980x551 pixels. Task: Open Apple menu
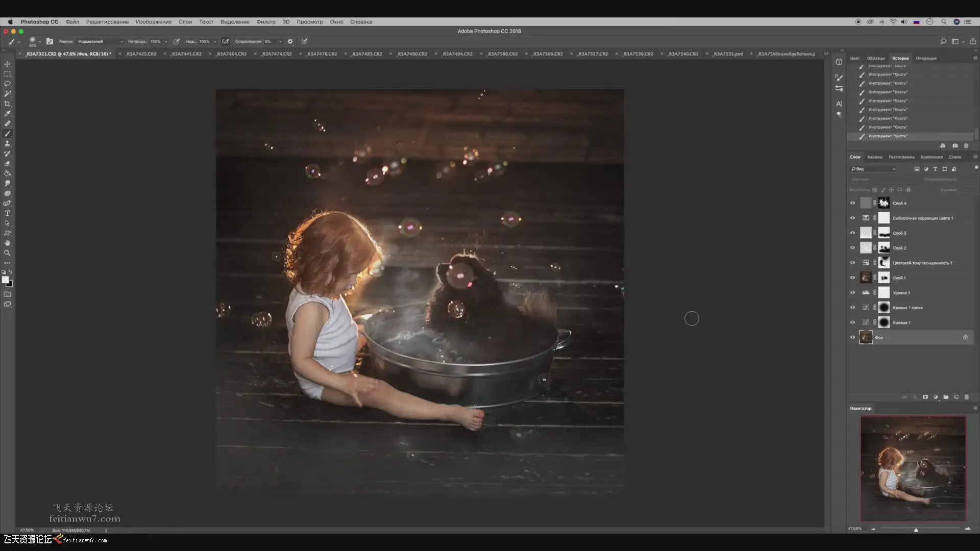click(10, 22)
